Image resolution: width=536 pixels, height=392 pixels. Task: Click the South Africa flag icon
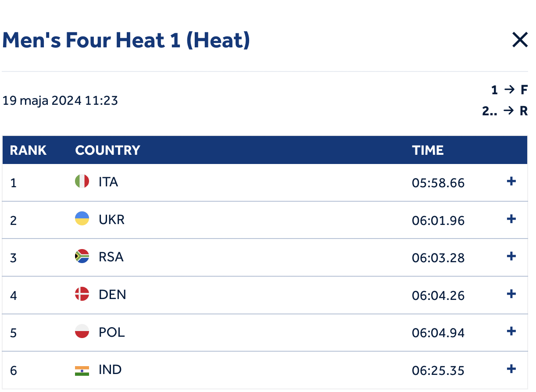82,257
